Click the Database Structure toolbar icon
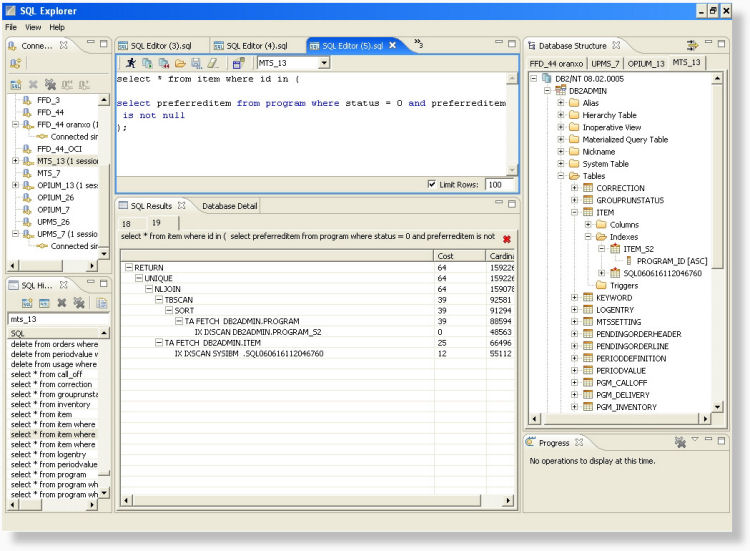The height and width of the screenshot is (551, 750). click(692, 45)
